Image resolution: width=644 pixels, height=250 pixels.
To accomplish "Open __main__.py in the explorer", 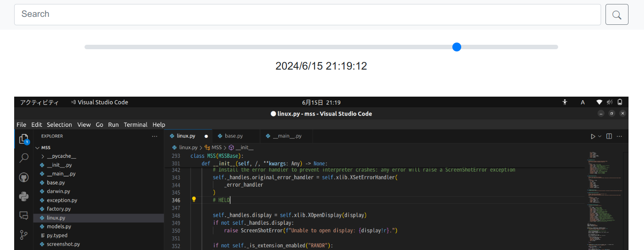I will coord(61,174).
